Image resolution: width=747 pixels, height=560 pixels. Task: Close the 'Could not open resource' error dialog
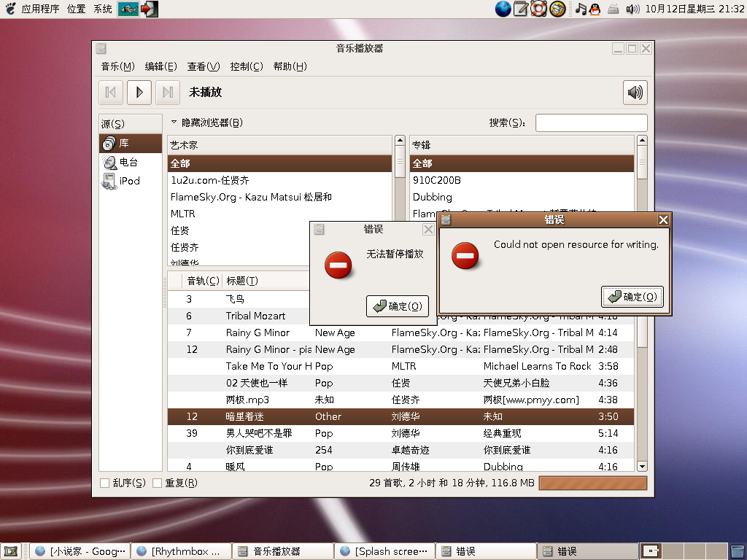click(663, 219)
